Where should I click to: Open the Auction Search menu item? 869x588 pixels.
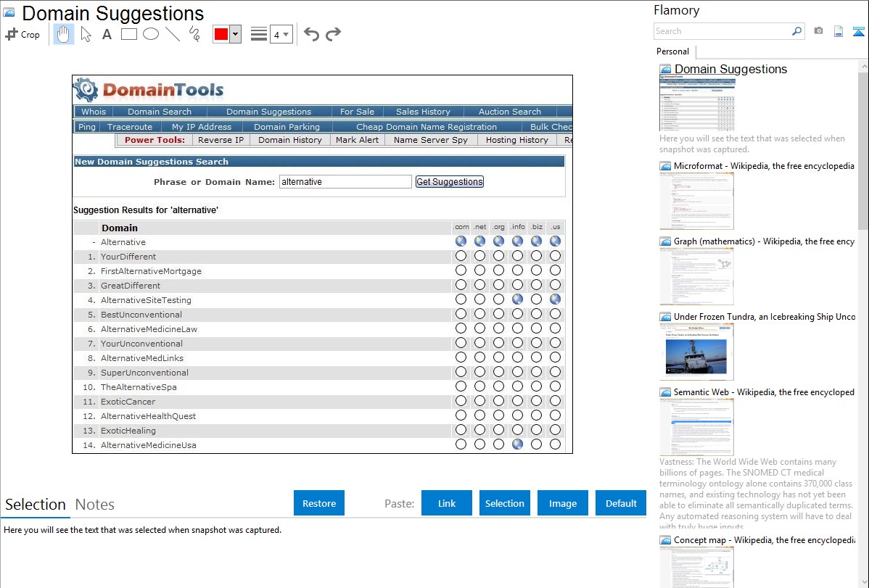coord(509,112)
